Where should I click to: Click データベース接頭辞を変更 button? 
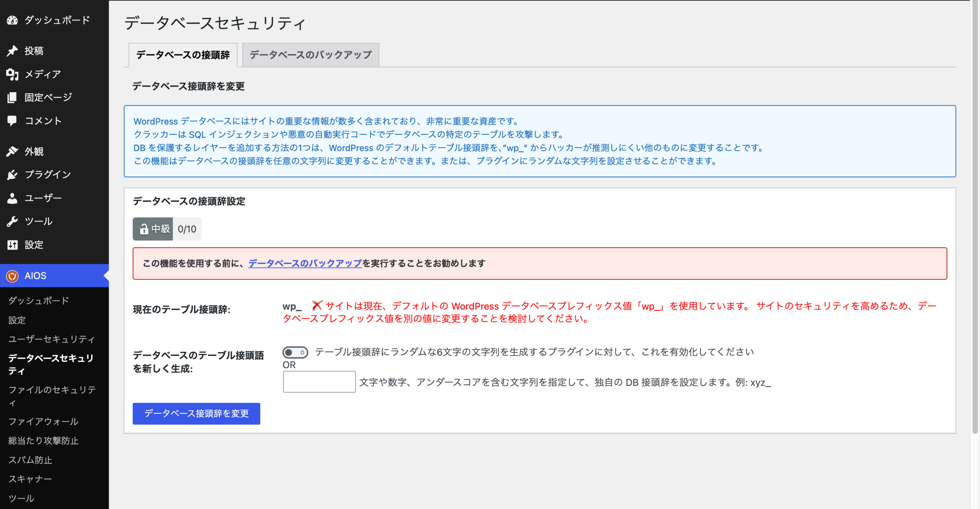click(x=196, y=413)
